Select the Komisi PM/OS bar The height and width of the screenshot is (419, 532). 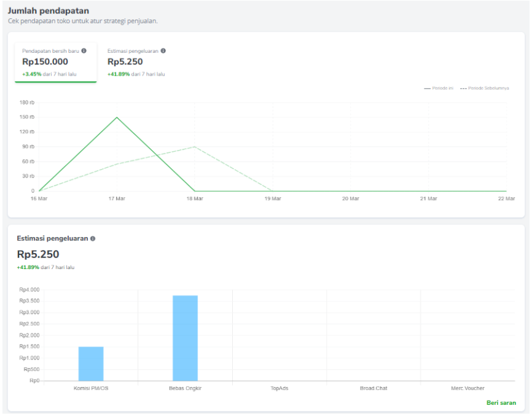pyautogui.click(x=91, y=364)
